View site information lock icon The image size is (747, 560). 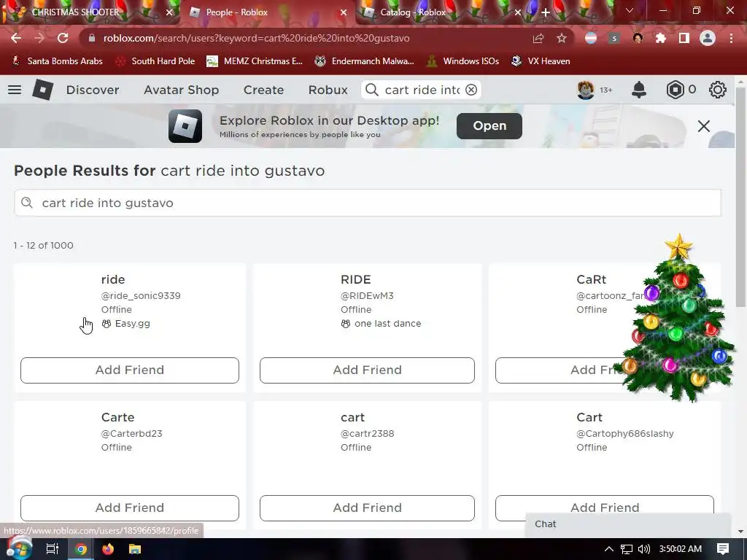(x=92, y=38)
